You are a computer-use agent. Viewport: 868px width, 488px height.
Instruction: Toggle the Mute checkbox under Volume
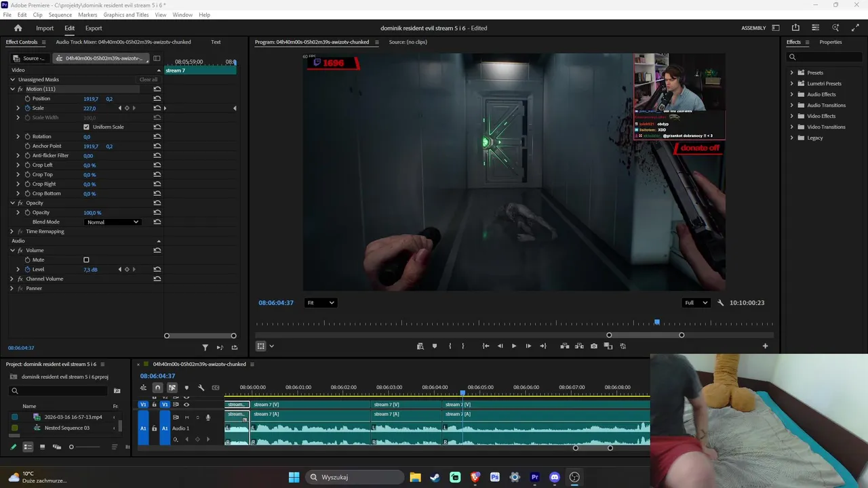point(86,260)
